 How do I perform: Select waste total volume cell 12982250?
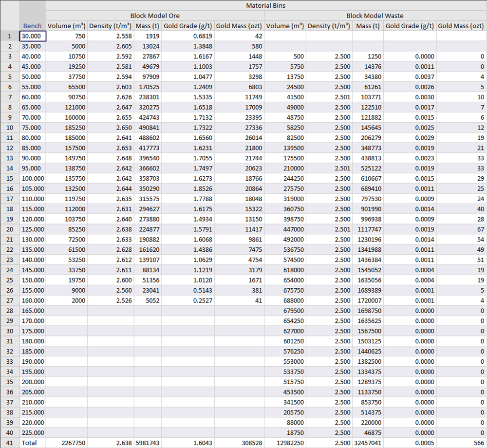[285, 443]
